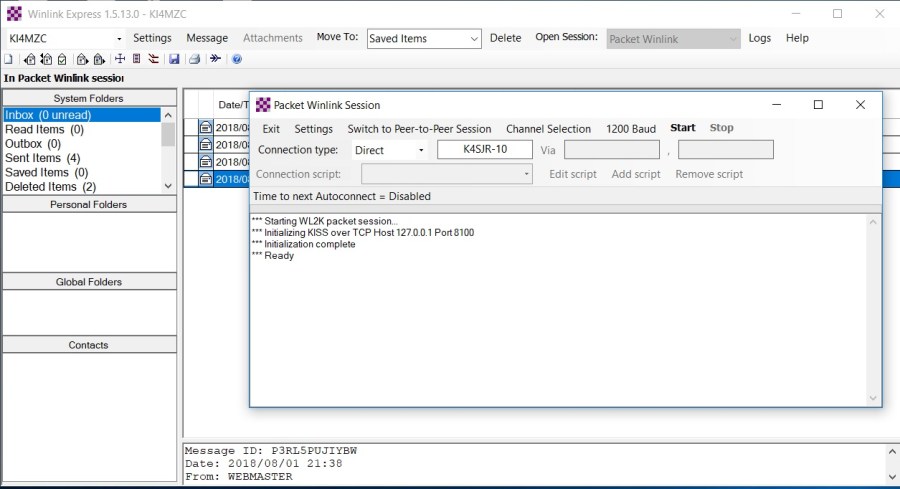The height and width of the screenshot is (489, 900).
Task: Expand the KI4MZC callsign dropdown
Action: [x=119, y=39]
